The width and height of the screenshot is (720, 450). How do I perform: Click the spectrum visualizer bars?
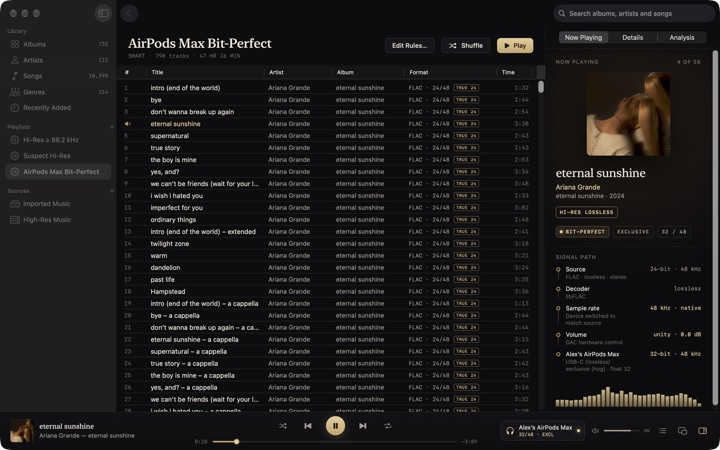(x=628, y=397)
